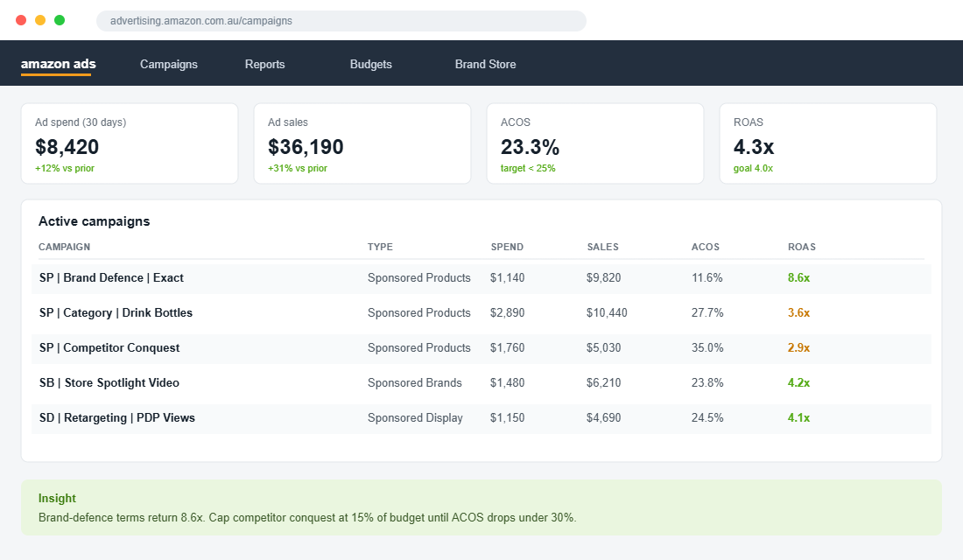The width and height of the screenshot is (963, 560).
Task: Click the $9,820 sales cell
Action: pyautogui.click(x=604, y=277)
